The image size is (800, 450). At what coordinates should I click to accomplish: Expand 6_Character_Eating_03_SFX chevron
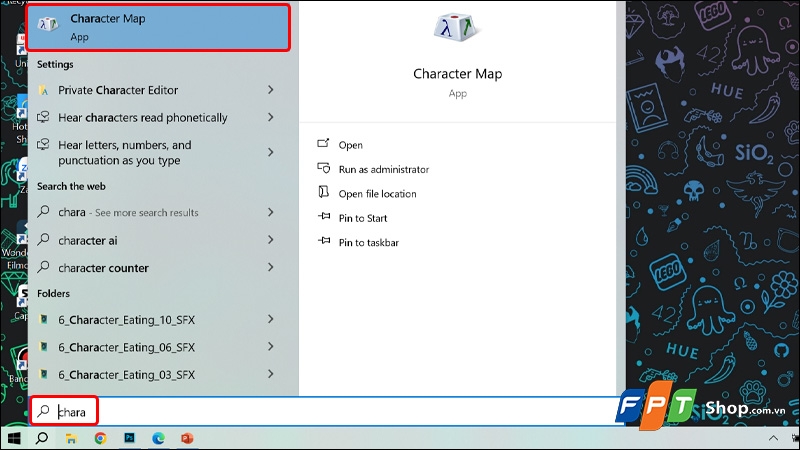pos(271,374)
